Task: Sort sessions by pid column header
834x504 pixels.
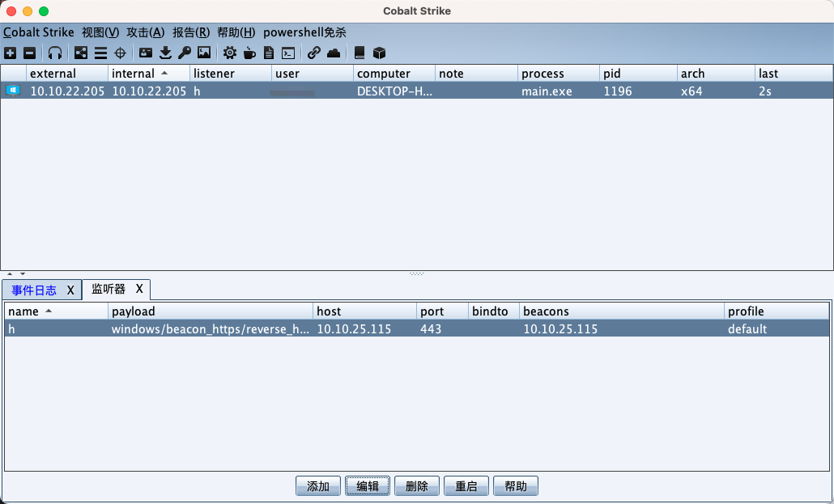Action: [638, 74]
